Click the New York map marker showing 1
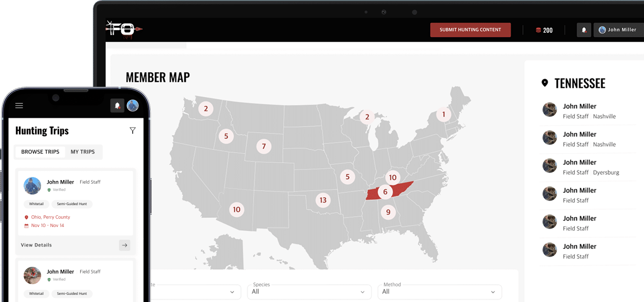This screenshot has width=644, height=302. click(443, 114)
